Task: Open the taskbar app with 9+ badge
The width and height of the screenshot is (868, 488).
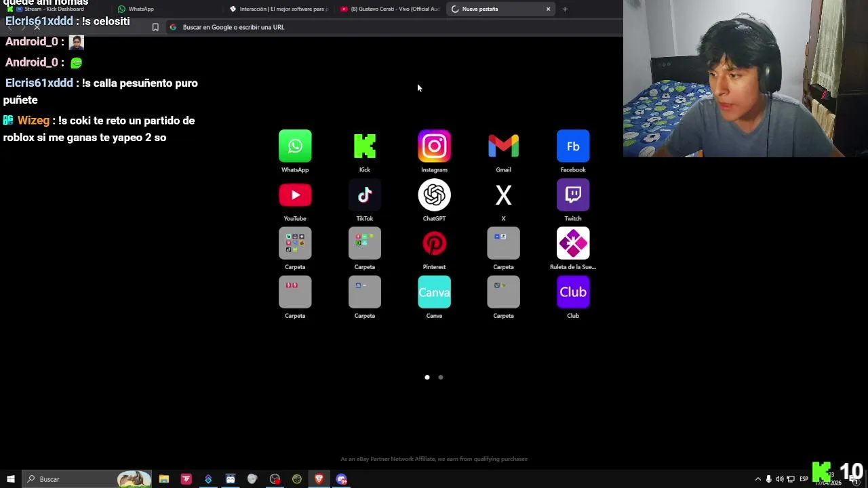Action: click(342, 479)
